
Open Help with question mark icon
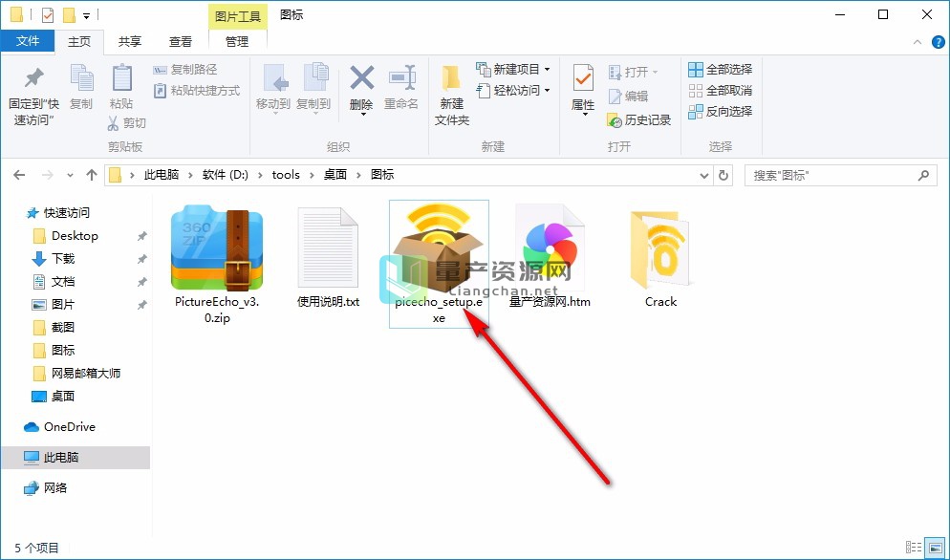939,42
